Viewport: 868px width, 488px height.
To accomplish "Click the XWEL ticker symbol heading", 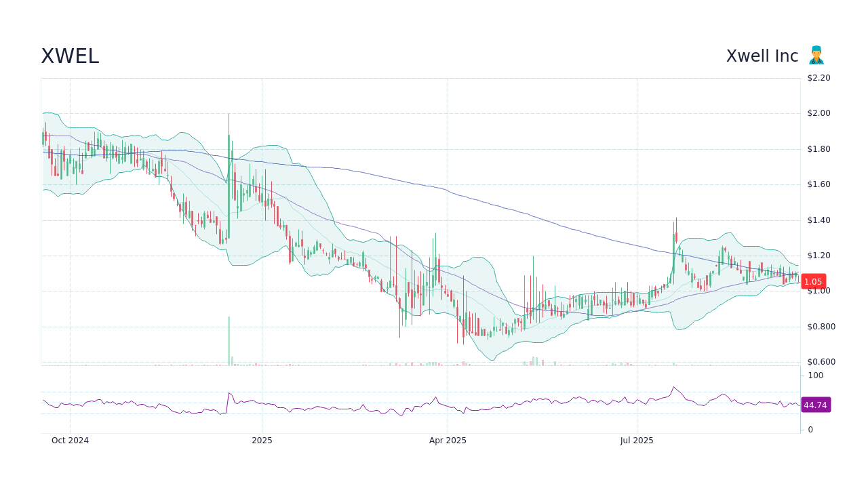I will click(69, 56).
